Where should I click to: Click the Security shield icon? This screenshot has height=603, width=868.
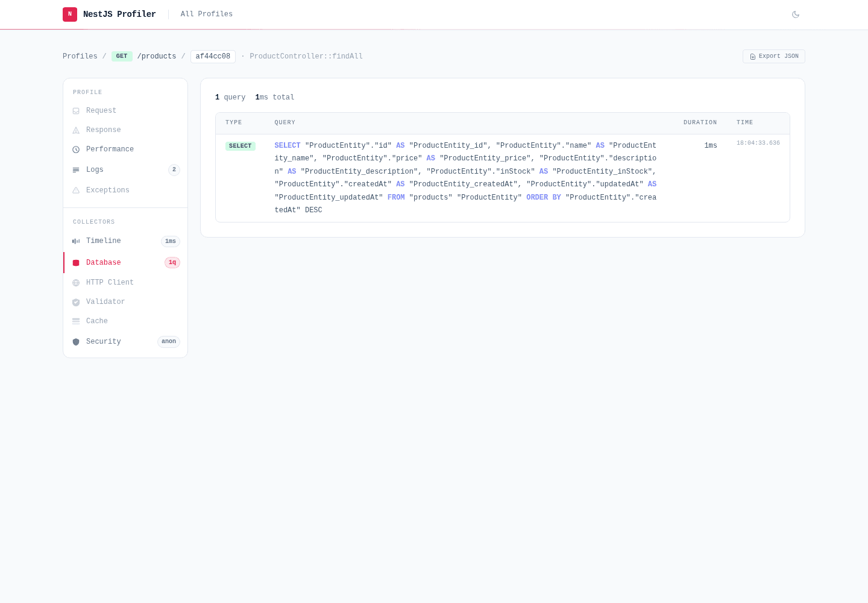[76, 342]
